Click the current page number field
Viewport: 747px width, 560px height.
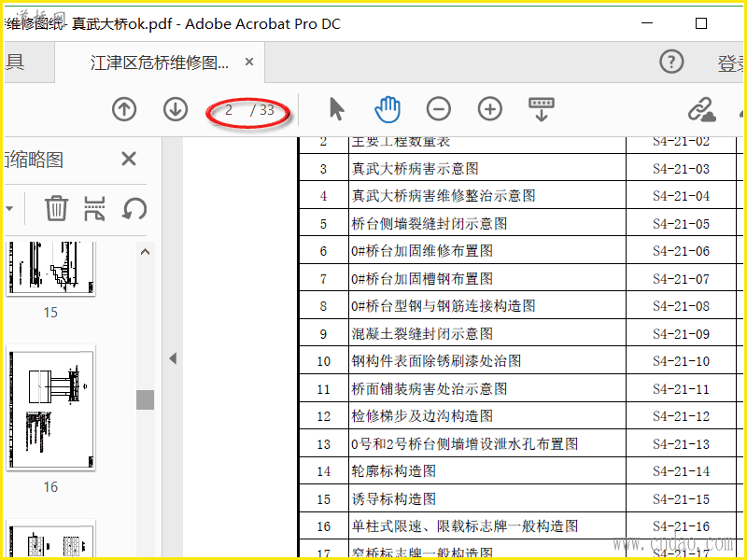point(229,110)
